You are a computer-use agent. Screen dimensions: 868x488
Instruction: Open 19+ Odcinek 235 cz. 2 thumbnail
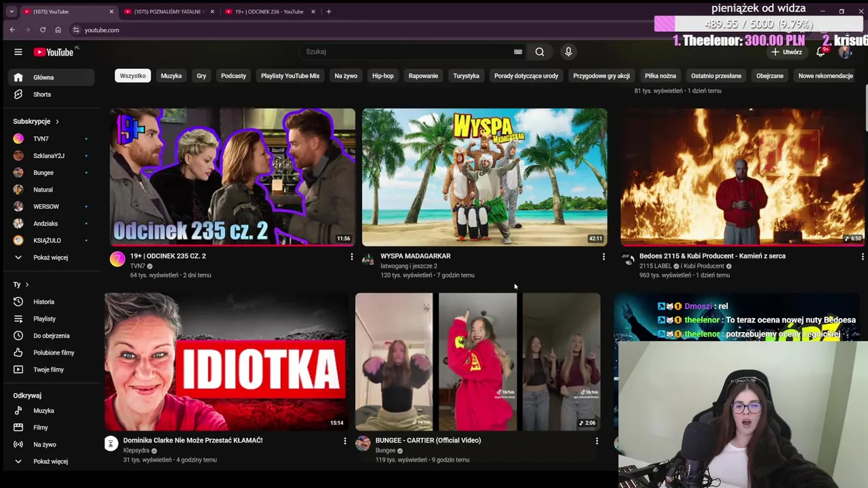(233, 177)
